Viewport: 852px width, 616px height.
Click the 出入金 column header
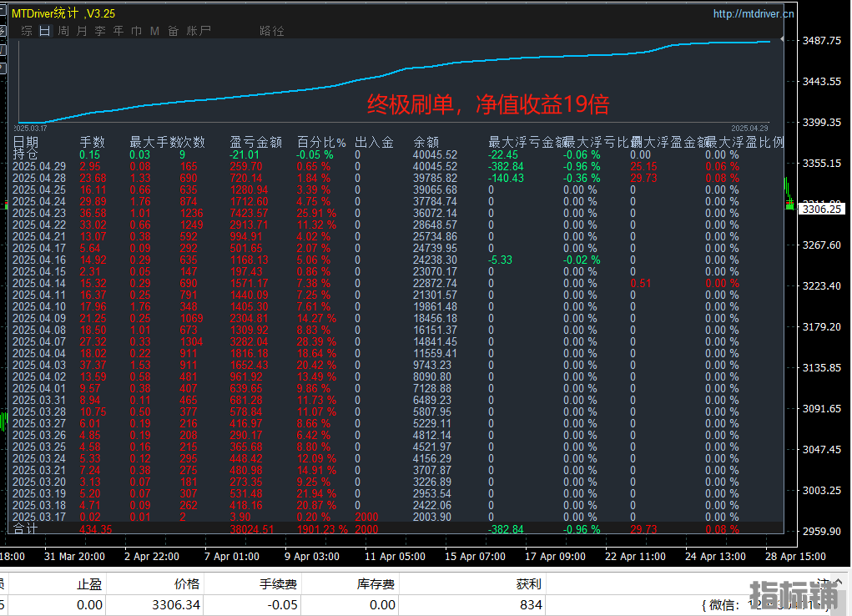pyautogui.click(x=375, y=143)
